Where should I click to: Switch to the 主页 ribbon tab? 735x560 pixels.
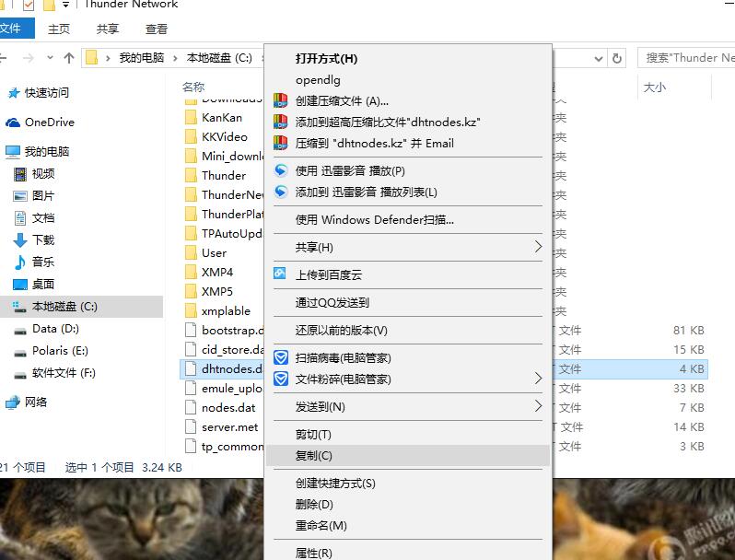coord(59,29)
